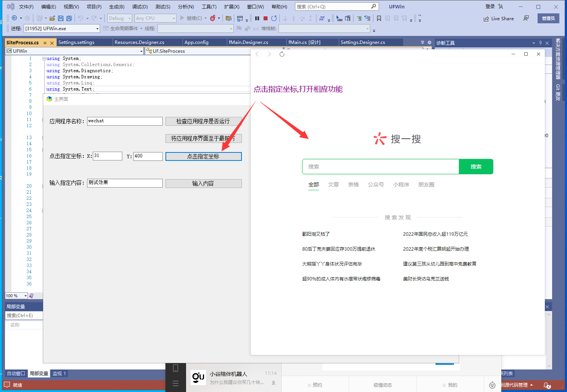This screenshot has height=392, width=567.
Task: Open the 线程 thread dropdown
Action: 195,29
